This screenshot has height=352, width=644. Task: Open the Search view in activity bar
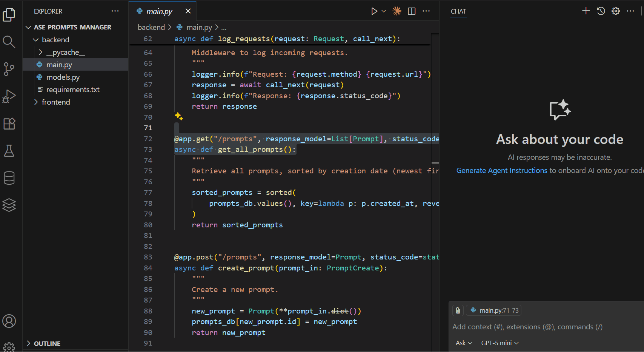(9, 42)
